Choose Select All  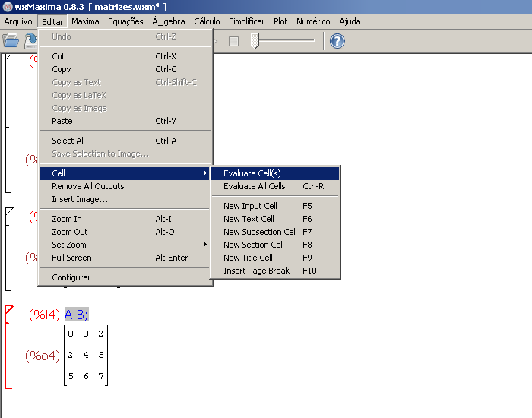click(125, 141)
